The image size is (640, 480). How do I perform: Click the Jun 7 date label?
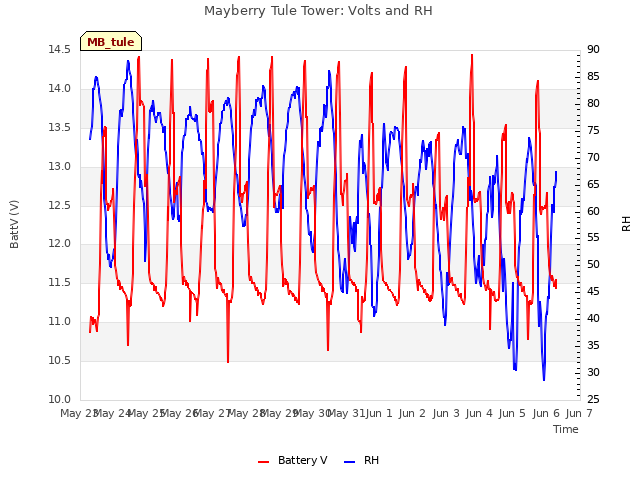tap(579, 414)
